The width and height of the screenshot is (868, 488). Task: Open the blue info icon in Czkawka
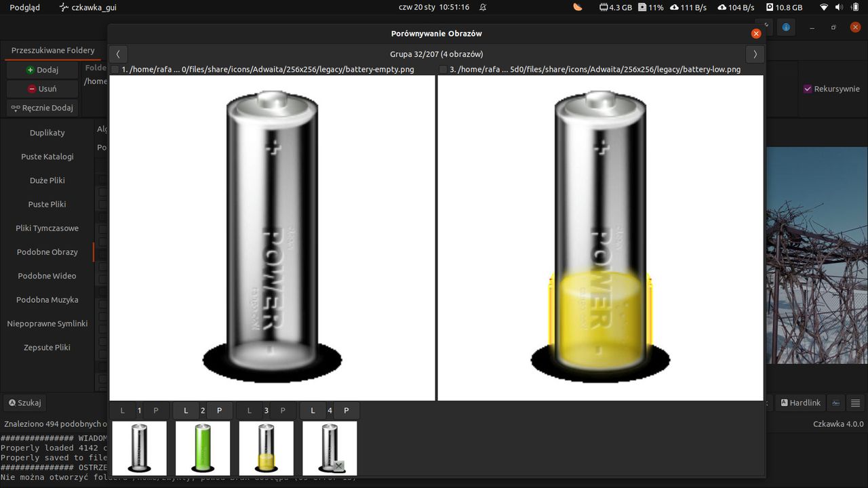pyautogui.click(x=786, y=27)
